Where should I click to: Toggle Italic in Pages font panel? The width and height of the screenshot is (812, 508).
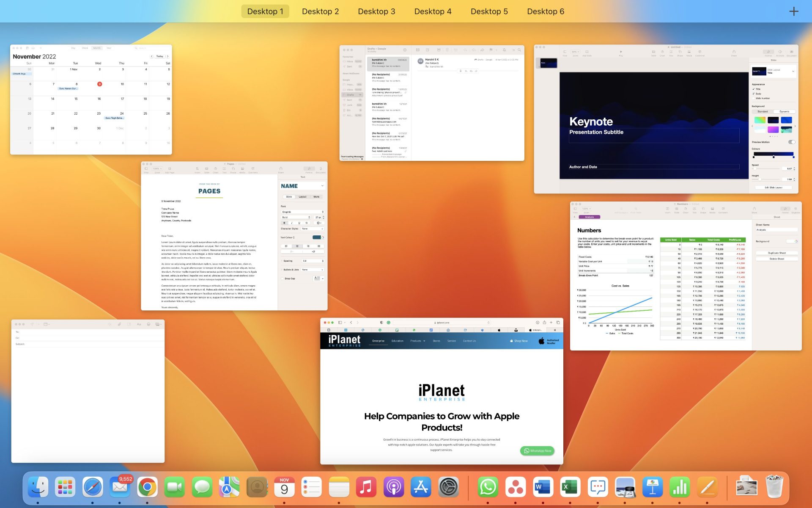[291, 223]
